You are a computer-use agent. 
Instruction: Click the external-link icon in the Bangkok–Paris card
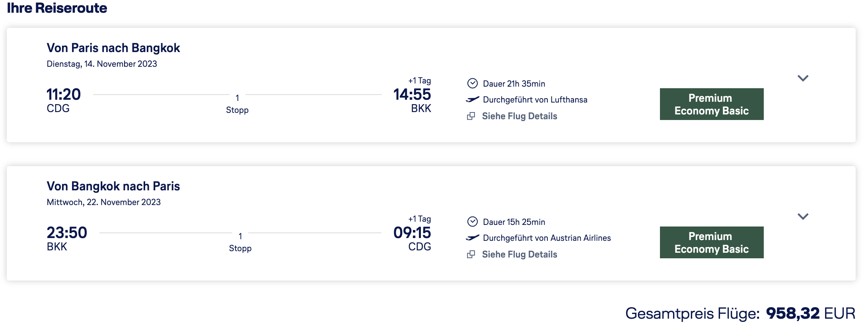pos(471,254)
